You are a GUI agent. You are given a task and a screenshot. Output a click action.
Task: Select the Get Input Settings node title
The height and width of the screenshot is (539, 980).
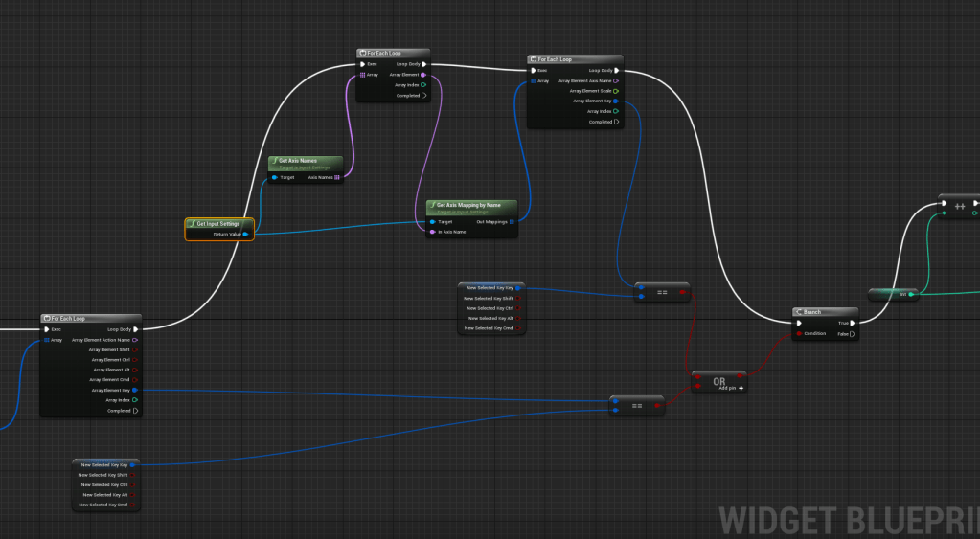(218, 224)
